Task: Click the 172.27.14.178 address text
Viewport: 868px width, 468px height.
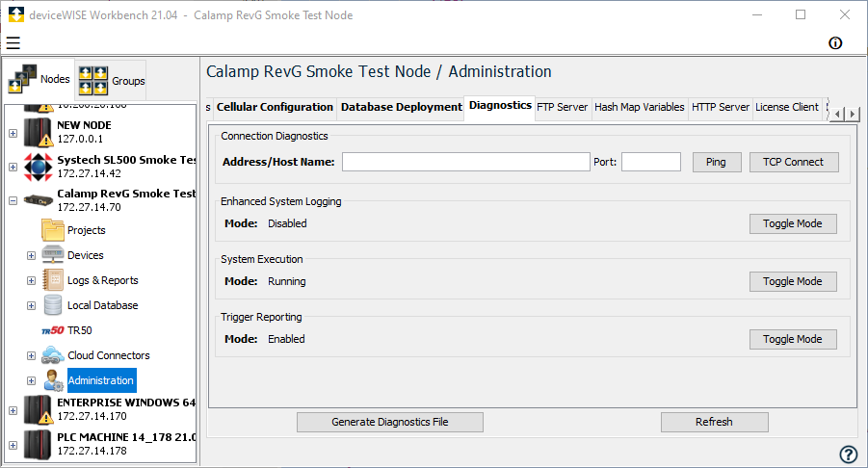Action: pyautogui.click(x=92, y=451)
